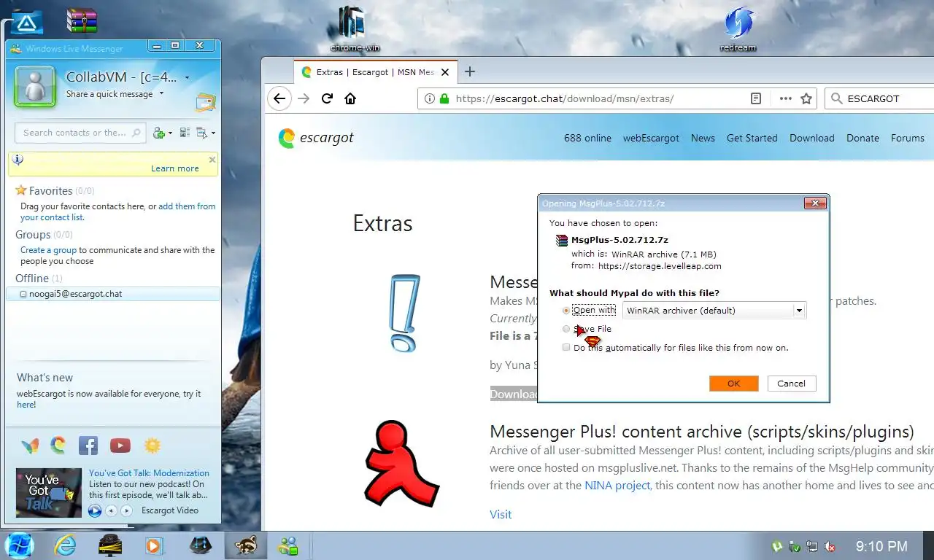
Task: Open the Show menu icon in Messenger
Action: 202,133
